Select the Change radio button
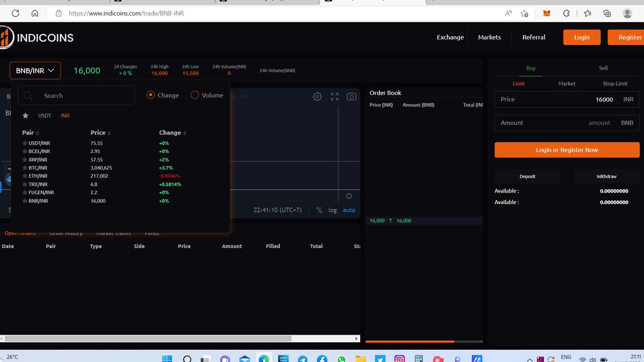 [150, 95]
